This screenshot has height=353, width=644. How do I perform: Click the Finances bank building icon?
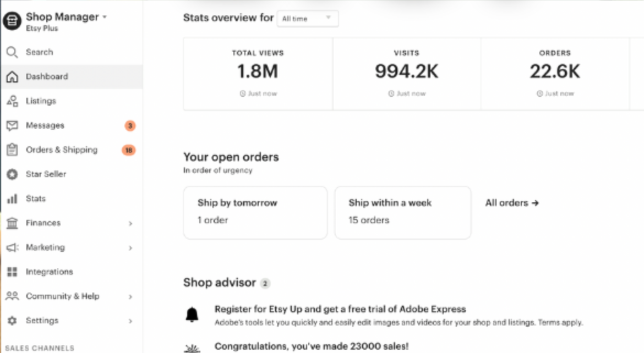pos(12,223)
